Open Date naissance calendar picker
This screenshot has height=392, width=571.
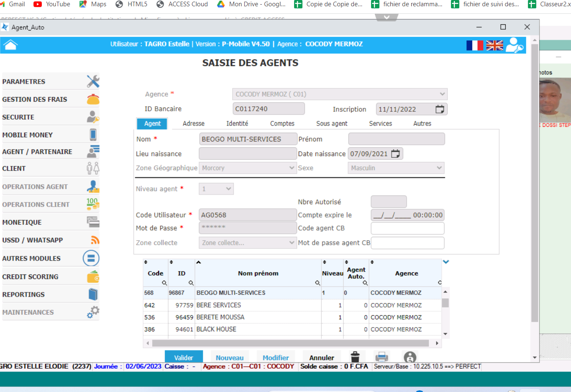395,154
